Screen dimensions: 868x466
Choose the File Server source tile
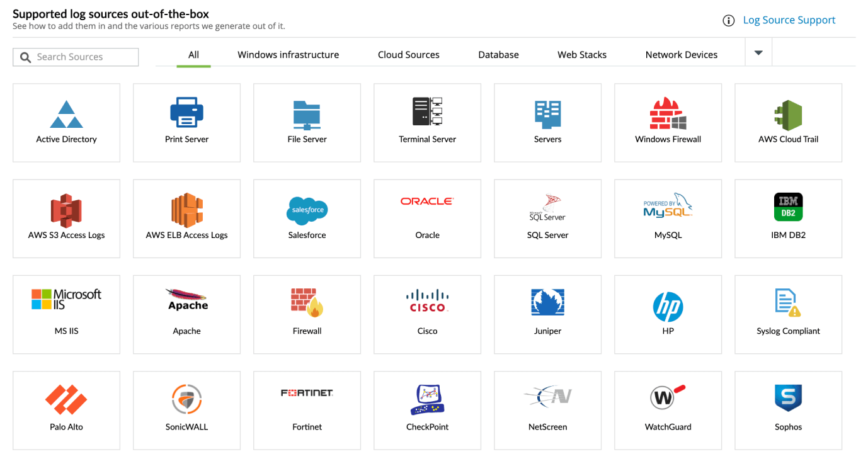[x=307, y=123]
